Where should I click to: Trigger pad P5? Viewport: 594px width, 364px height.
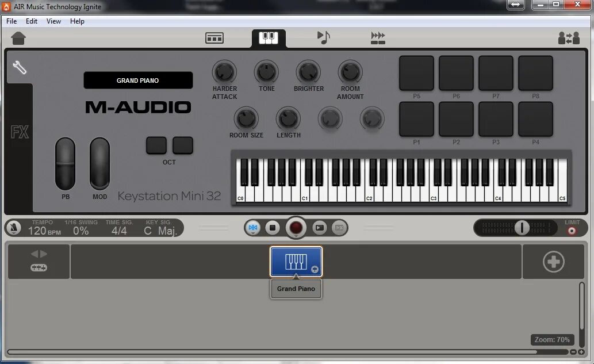[x=416, y=73]
